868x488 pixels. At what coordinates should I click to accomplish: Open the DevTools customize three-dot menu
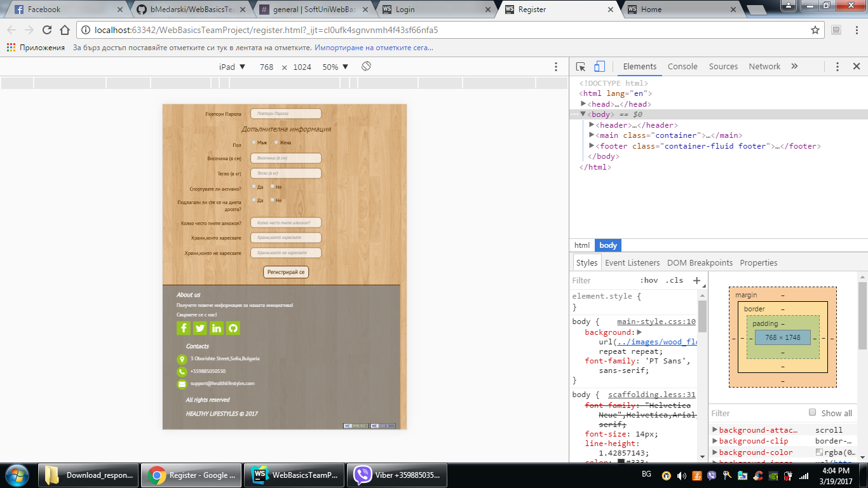click(837, 67)
